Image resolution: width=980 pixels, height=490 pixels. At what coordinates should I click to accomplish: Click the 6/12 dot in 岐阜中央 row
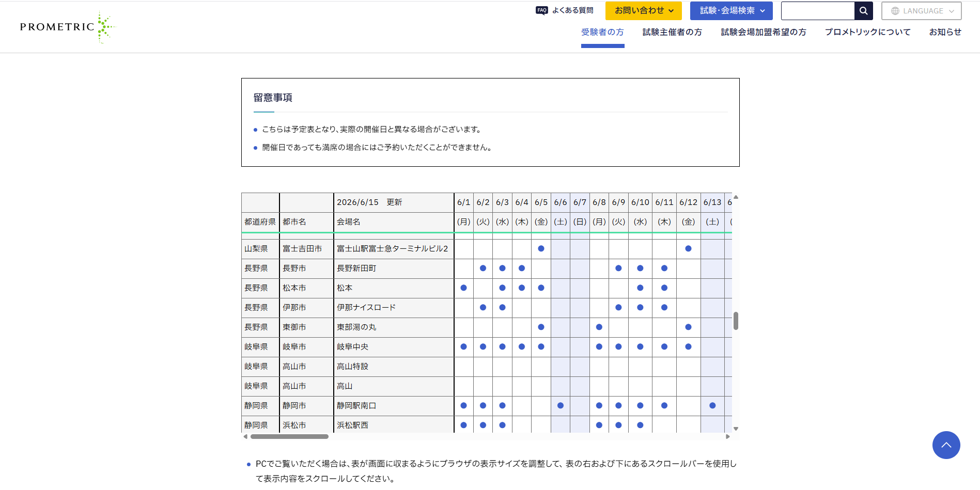688,347
